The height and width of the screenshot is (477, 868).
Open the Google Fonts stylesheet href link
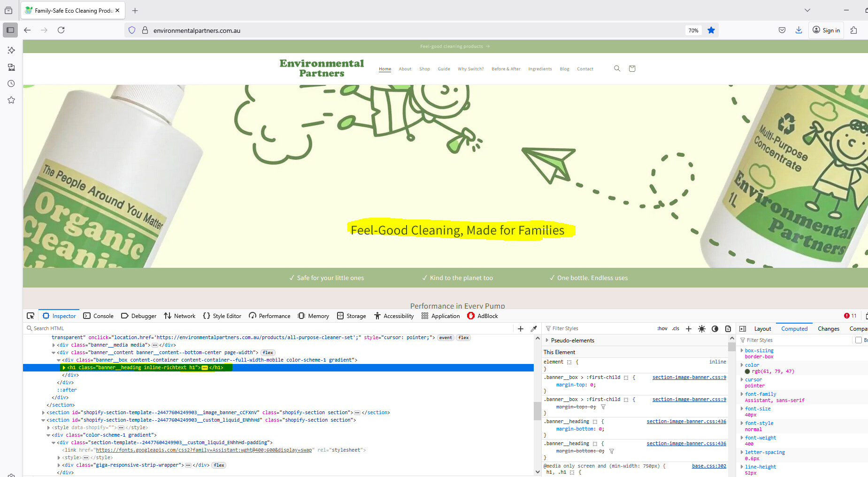pos(204,450)
